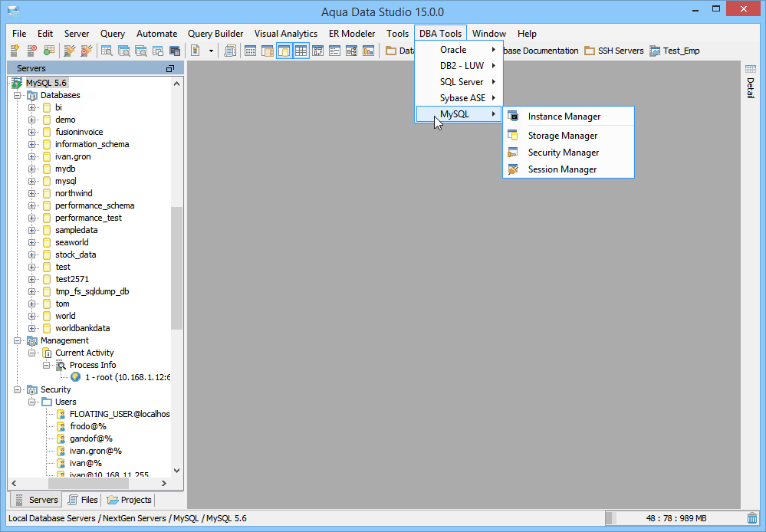Image resolution: width=766 pixels, height=532 pixels.
Task: Select the Process Info magnifier icon
Action: [61, 365]
